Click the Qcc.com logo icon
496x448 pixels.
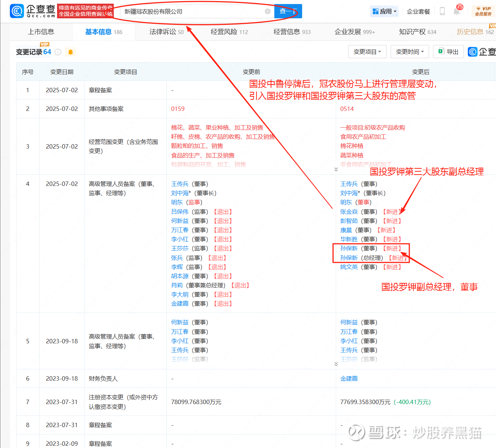coord(17,11)
